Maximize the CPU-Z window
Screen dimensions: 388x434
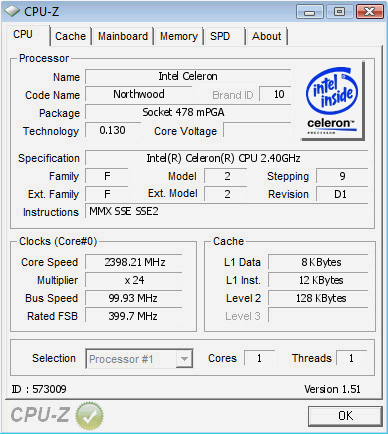[339, 12]
